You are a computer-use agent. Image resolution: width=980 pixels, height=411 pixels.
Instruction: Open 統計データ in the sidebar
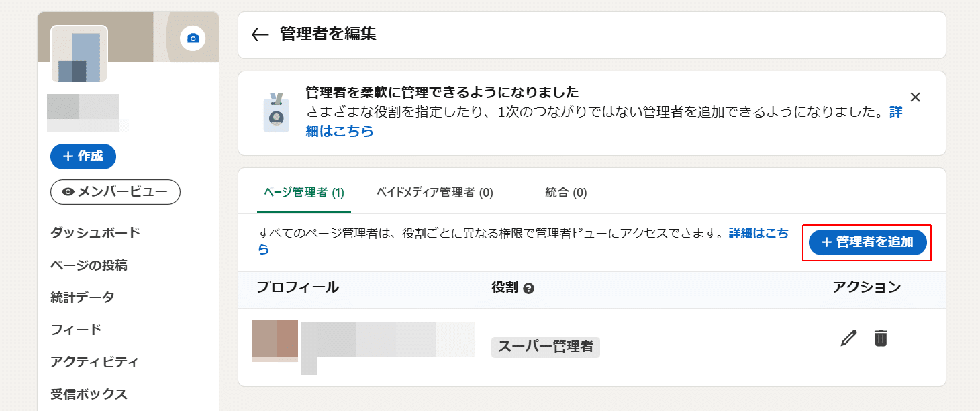point(83,297)
